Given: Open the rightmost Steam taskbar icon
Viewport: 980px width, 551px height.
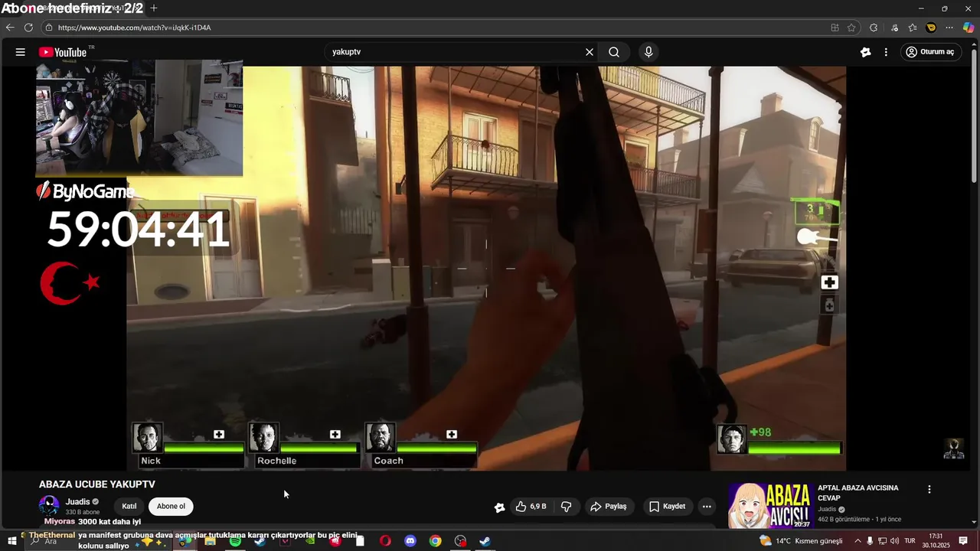Looking at the screenshot, I should point(485,541).
